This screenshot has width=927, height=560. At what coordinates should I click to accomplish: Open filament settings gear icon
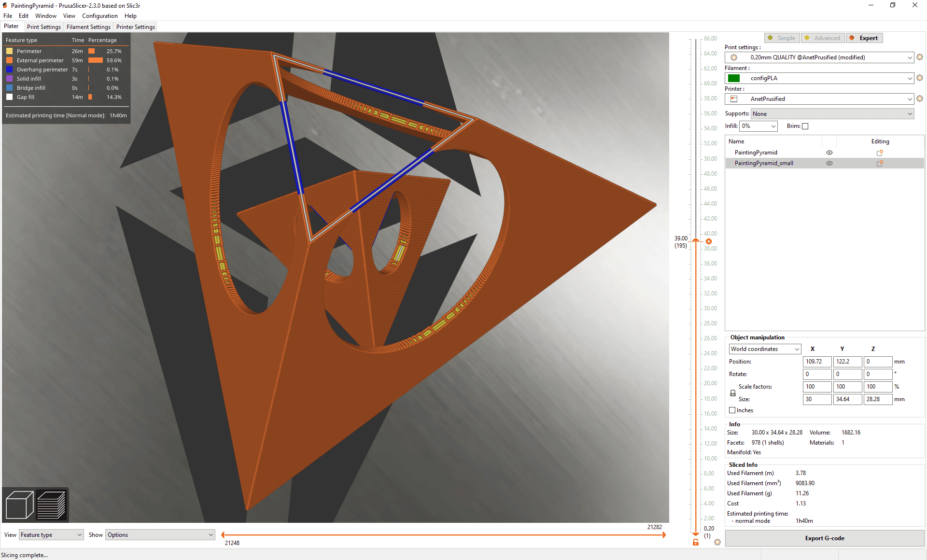pyautogui.click(x=920, y=78)
